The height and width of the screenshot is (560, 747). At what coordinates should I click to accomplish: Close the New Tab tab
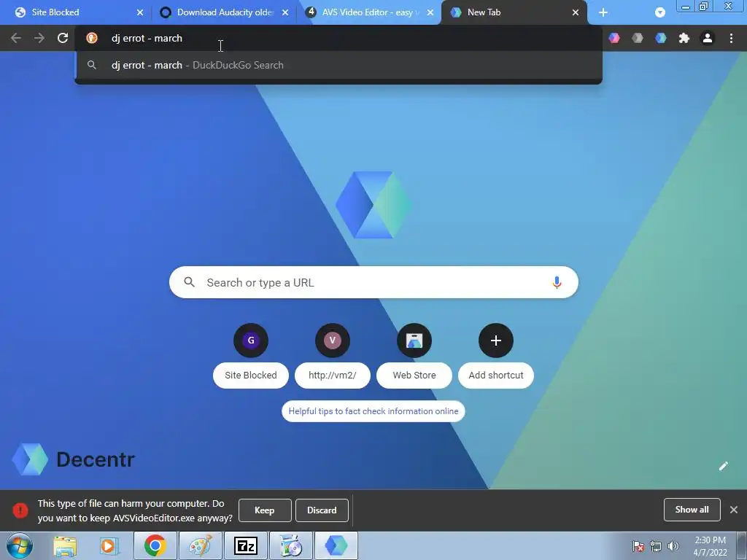point(576,12)
